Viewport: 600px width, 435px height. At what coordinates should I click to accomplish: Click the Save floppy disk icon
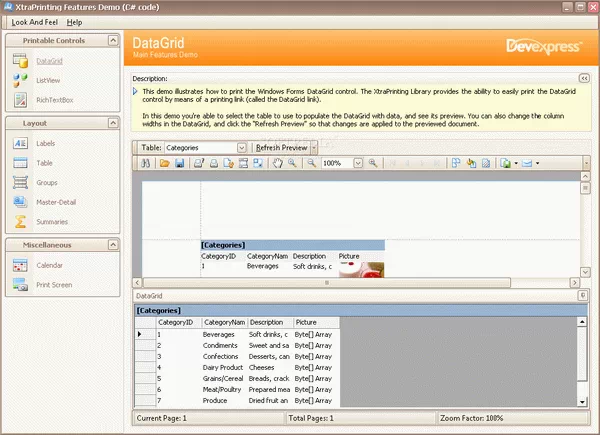click(179, 163)
